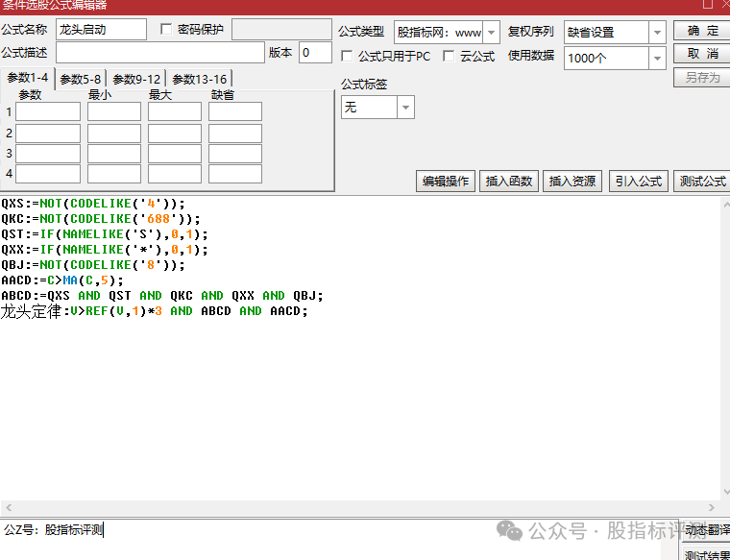Open the 复权序列 缺省设置 dropdown
The width and height of the screenshot is (730, 560).
[x=657, y=33]
